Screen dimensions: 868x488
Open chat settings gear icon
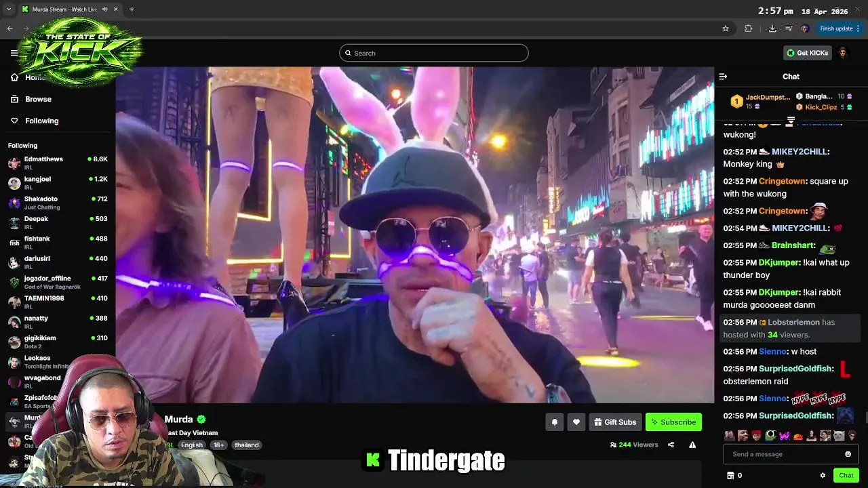823,475
